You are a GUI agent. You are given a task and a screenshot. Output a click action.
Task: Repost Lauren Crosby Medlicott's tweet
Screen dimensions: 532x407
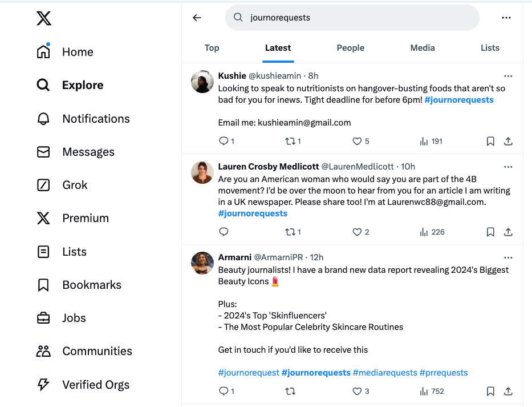[x=291, y=232]
